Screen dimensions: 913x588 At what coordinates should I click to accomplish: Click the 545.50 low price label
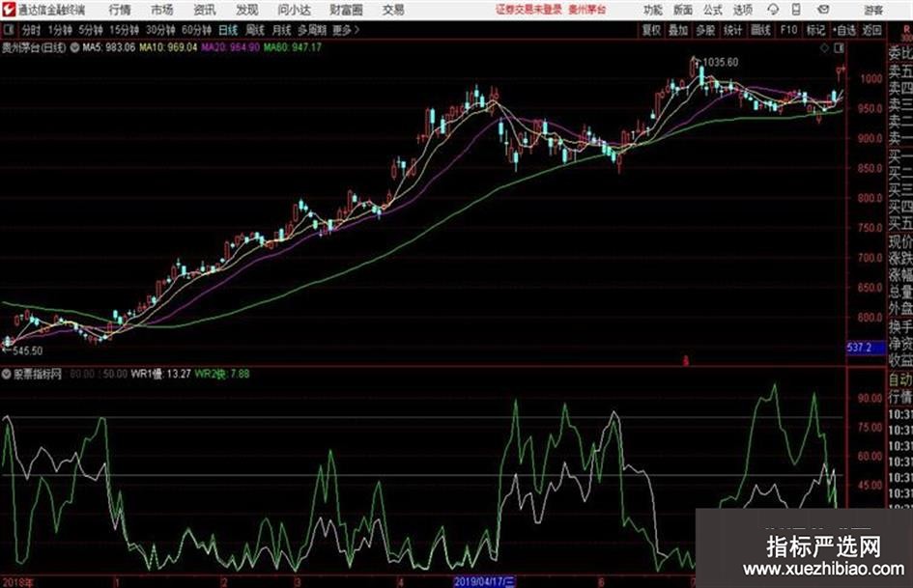(x=27, y=350)
